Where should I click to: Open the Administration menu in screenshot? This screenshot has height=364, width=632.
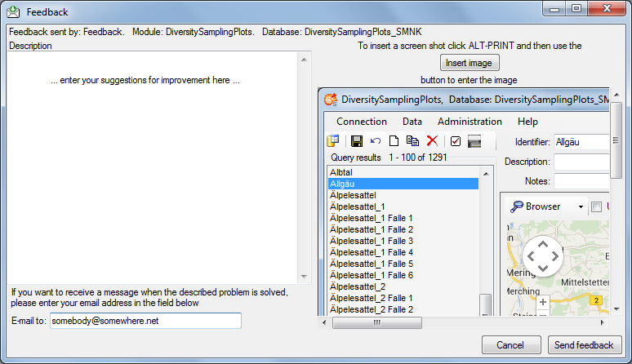[470, 122]
